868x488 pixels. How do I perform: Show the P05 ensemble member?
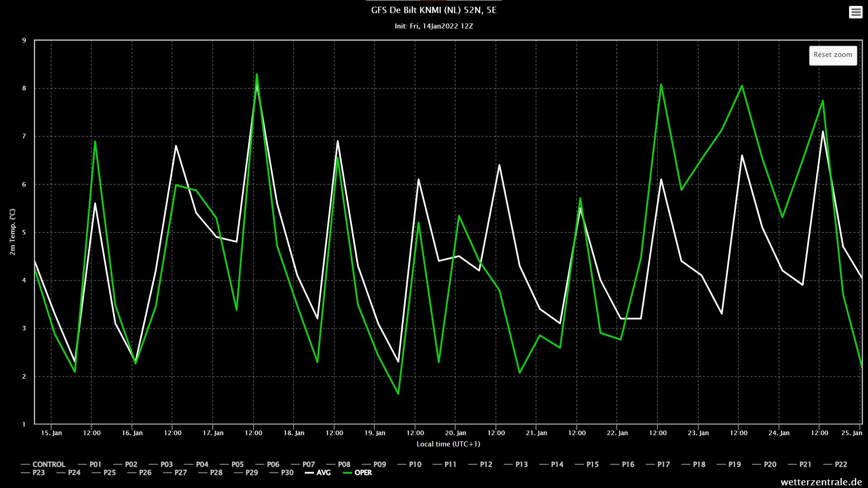[237, 465]
